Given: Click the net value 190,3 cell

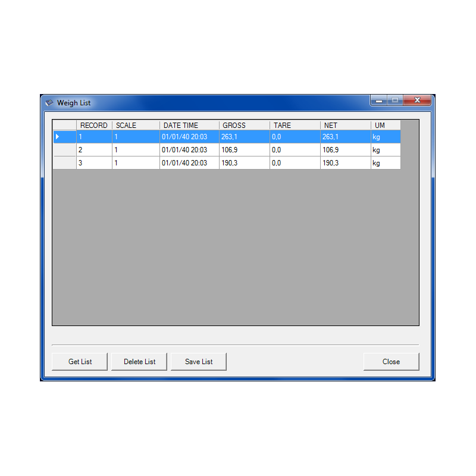Looking at the screenshot, I should click(345, 163).
